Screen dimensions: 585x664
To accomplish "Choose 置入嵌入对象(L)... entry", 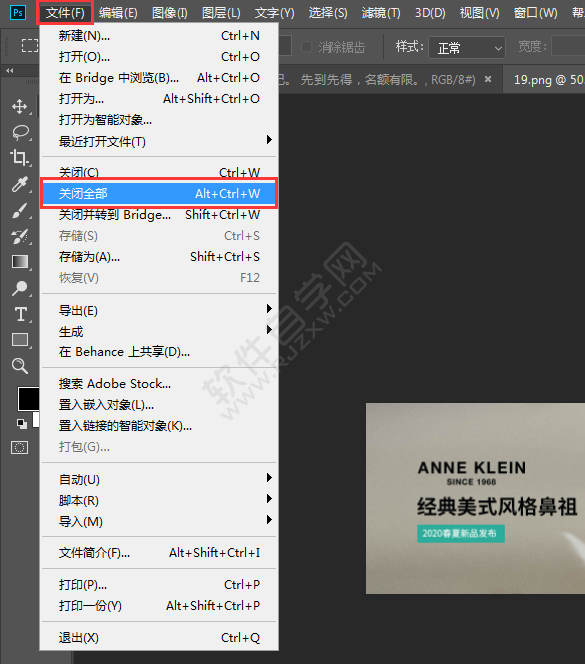I will (159, 405).
